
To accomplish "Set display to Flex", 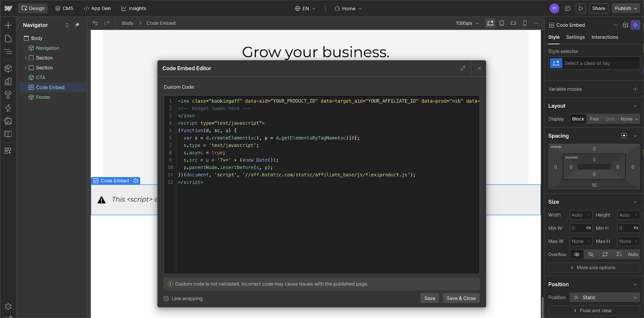I will point(594,119).
